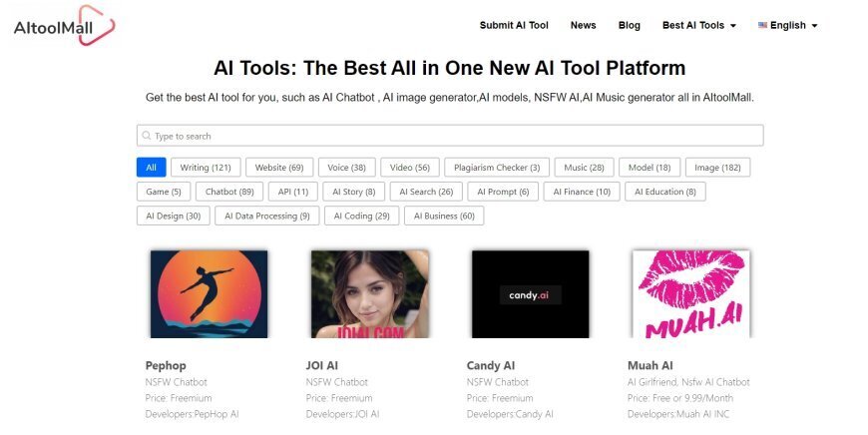Expand the Best AI Tools dropdown
The image size is (868, 435).
coord(698,25)
